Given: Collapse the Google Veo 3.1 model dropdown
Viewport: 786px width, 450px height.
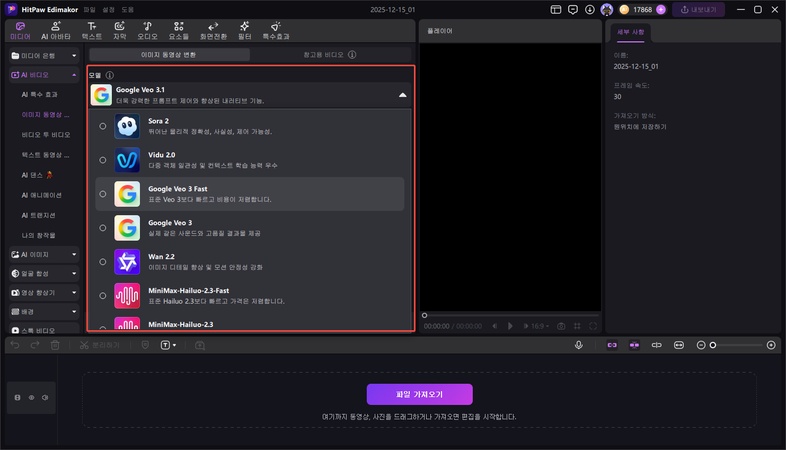Looking at the screenshot, I should click(403, 95).
